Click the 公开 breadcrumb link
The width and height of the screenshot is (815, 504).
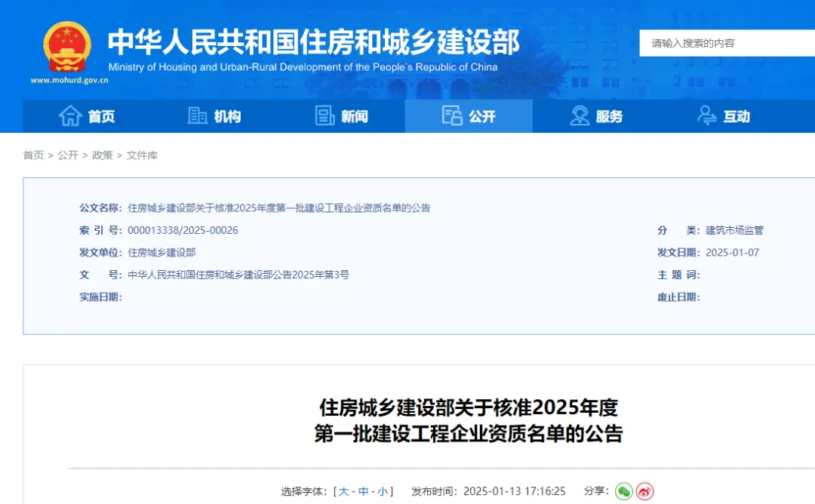(x=68, y=155)
